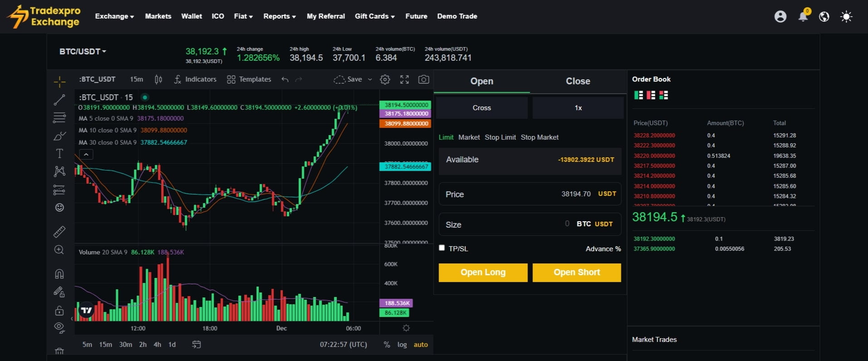The image size is (868, 361).
Task: Change the 1x leverage setting
Action: [x=578, y=108]
